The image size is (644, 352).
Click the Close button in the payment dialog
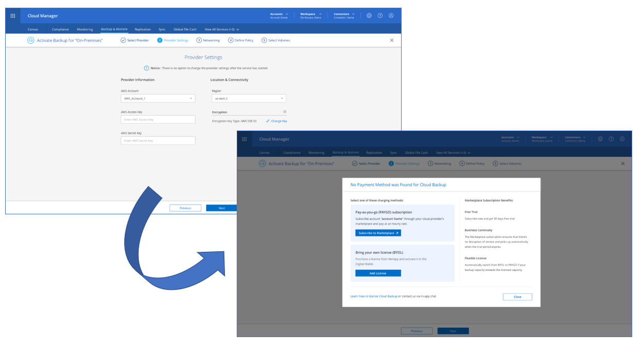(517, 297)
